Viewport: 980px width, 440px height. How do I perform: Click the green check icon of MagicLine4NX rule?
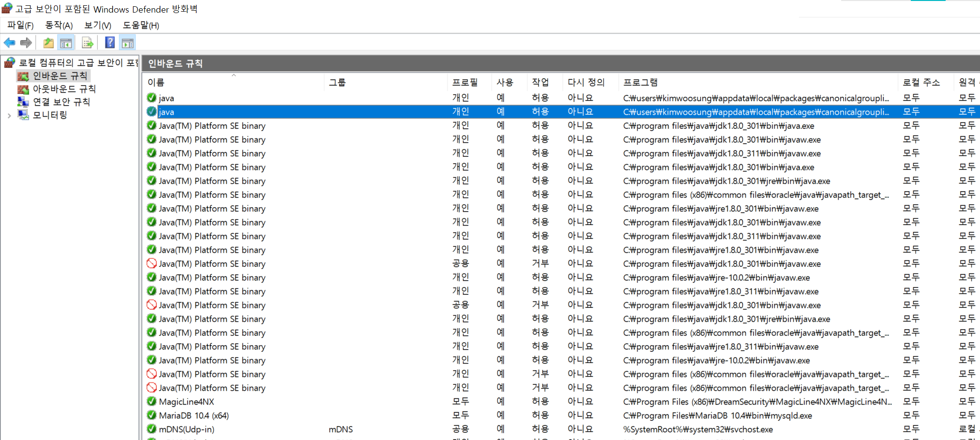pyautogui.click(x=152, y=401)
